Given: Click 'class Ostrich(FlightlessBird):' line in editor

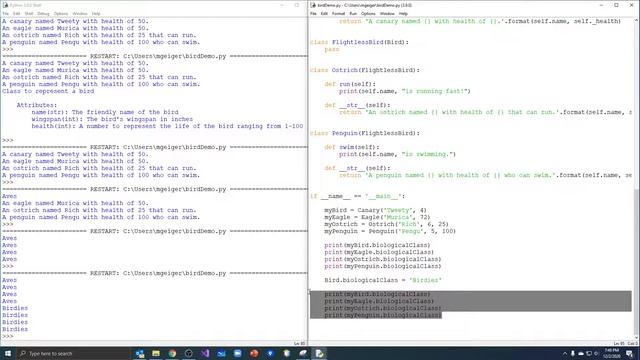Looking at the screenshot, I should [364, 70].
